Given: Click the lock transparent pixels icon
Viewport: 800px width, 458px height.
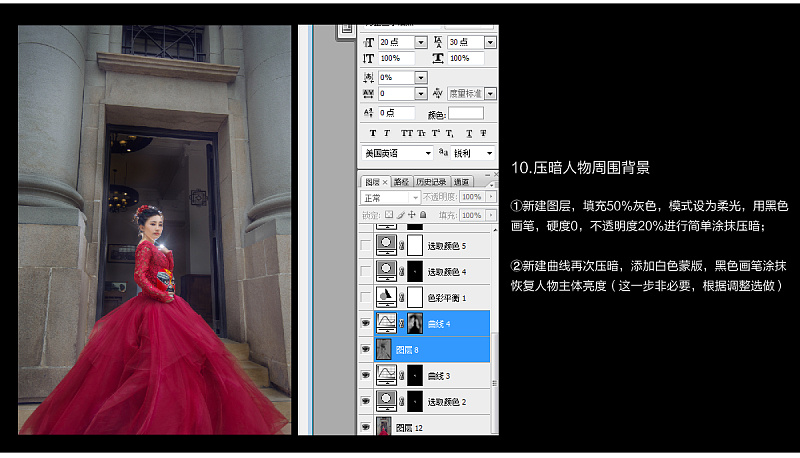Looking at the screenshot, I should pyautogui.click(x=389, y=215).
